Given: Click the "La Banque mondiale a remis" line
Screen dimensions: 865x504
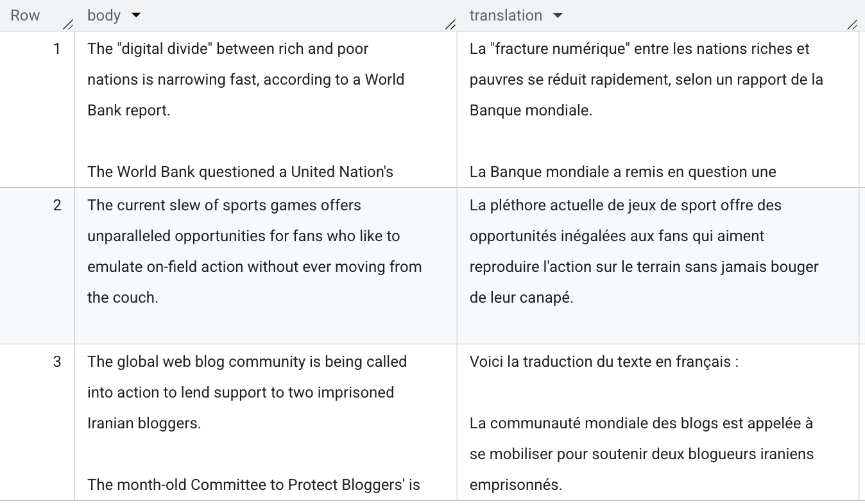Looking at the screenshot, I should (622, 172).
